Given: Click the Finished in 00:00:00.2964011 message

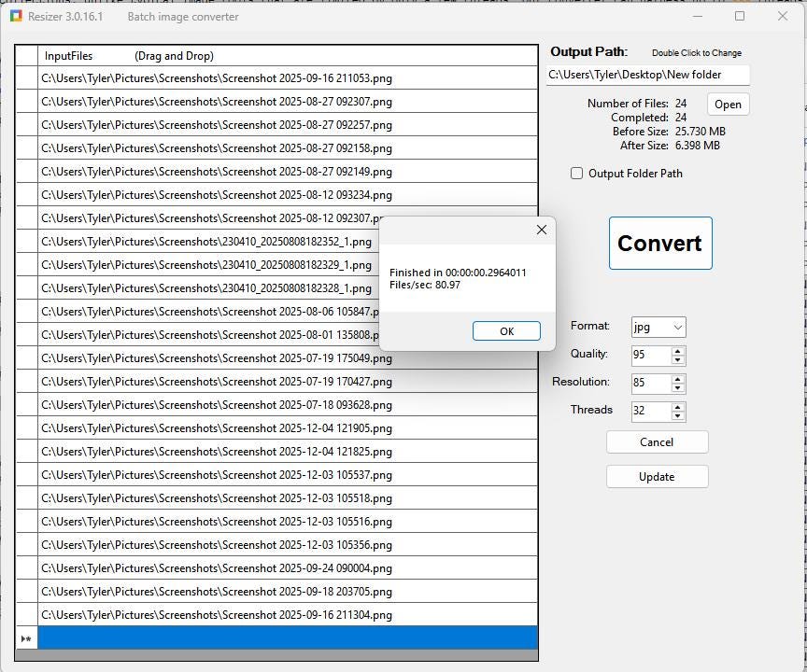Looking at the screenshot, I should point(458,273).
